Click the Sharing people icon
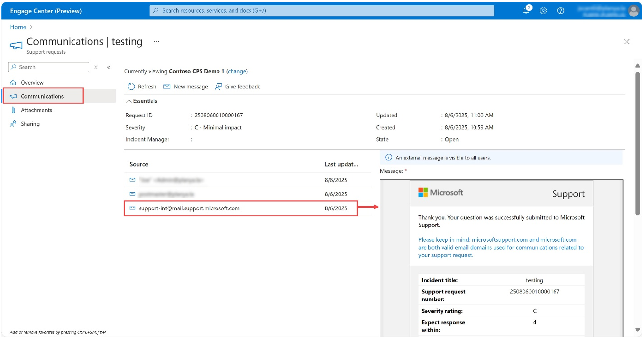 click(13, 124)
